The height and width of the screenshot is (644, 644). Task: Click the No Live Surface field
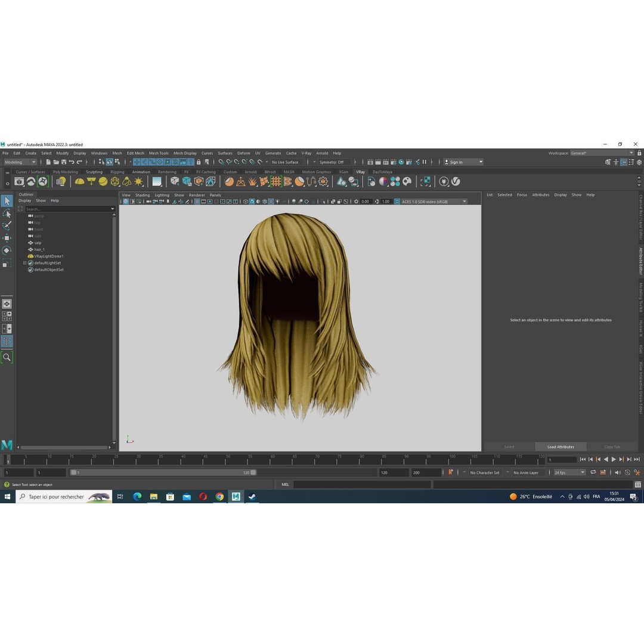(287, 162)
